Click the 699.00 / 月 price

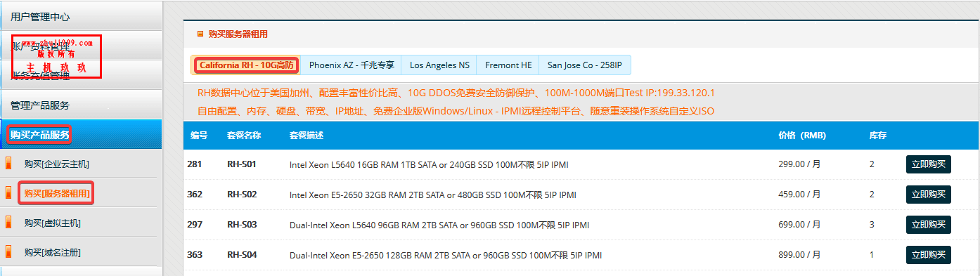point(799,225)
